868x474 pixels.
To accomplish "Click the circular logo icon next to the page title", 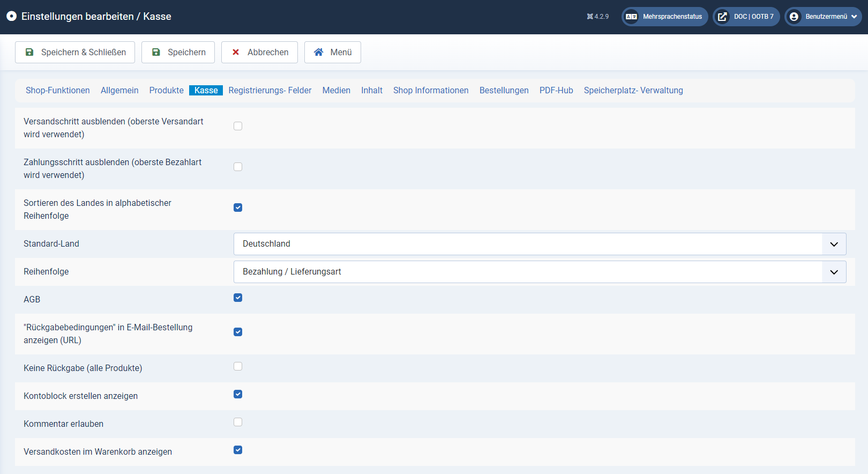I will [x=11, y=16].
